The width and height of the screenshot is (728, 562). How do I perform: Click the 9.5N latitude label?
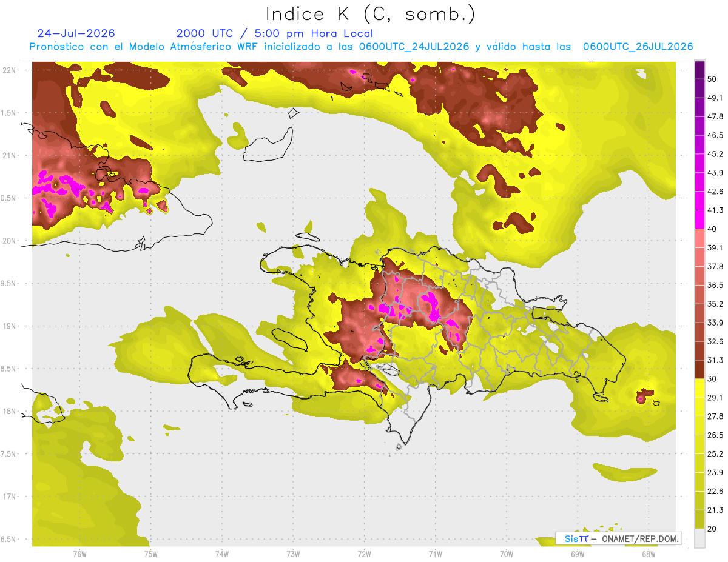[9, 283]
